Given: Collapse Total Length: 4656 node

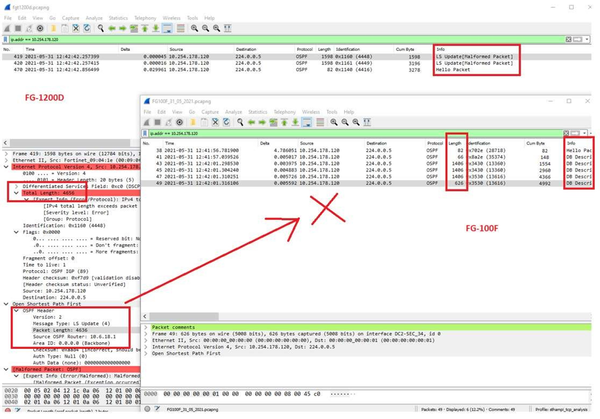Looking at the screenshot, I should (x=16, y=193).
